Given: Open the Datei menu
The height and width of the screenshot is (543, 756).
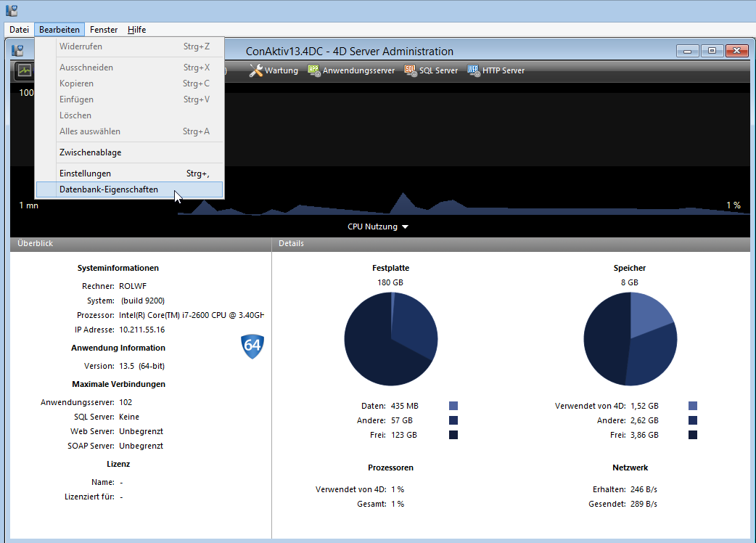Looking at the screenshot, I should click(x=19, y=30).
